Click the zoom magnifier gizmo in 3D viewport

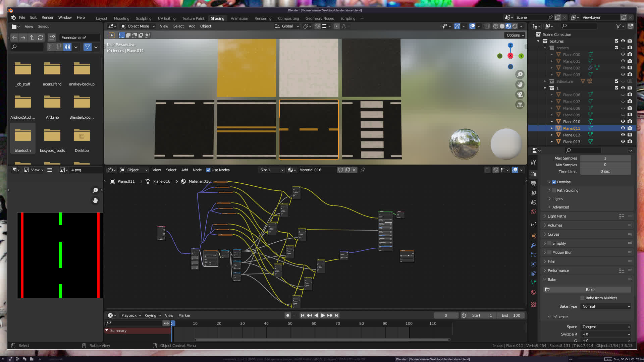[x=520, y=74]
